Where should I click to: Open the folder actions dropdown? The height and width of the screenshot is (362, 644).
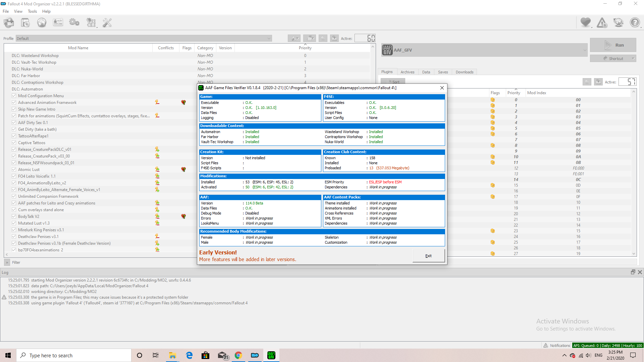(310, 38)
